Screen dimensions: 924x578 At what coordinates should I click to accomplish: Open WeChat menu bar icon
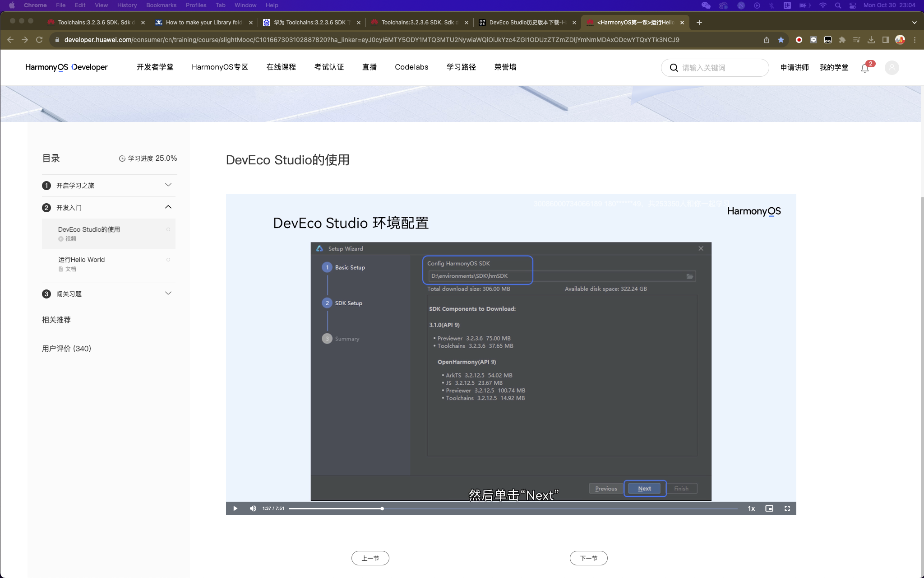(x=706, y=5)
